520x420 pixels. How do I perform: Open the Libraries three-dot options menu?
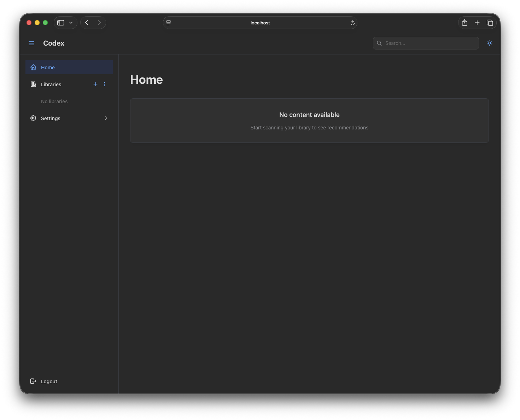click(x=104, y=84)
